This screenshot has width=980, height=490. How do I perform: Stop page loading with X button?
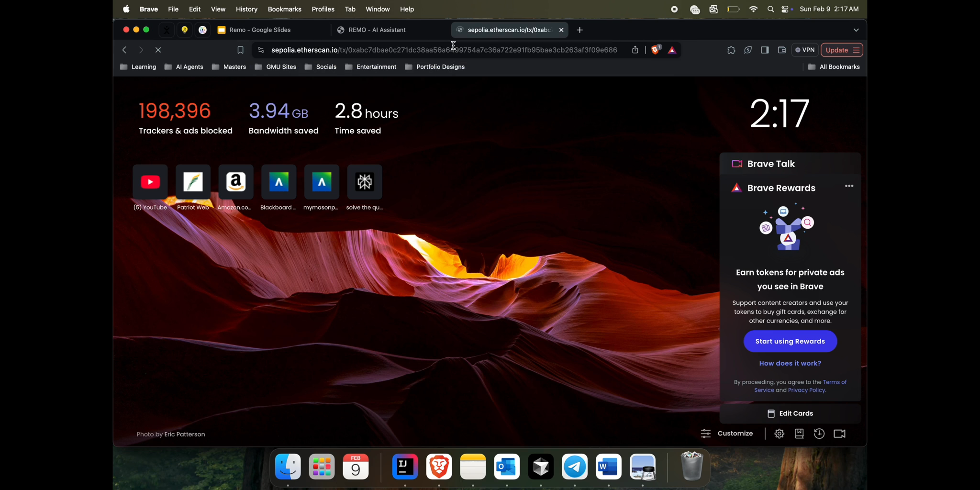click(x=158, y=50)
